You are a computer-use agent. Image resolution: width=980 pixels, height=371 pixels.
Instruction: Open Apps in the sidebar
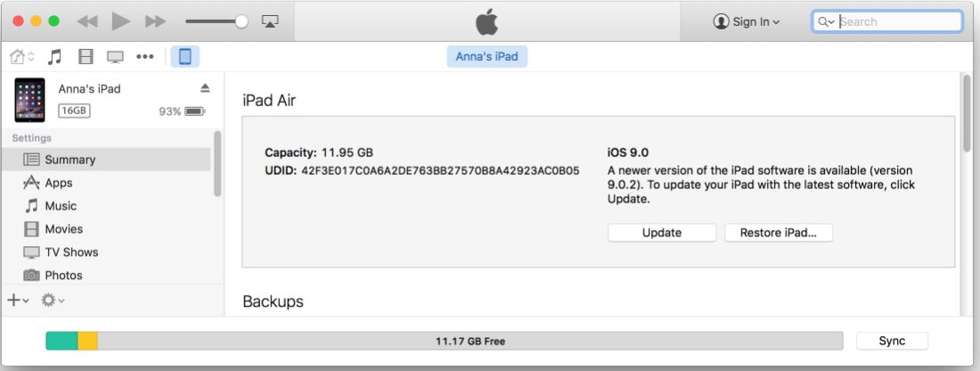coord(106,183)
